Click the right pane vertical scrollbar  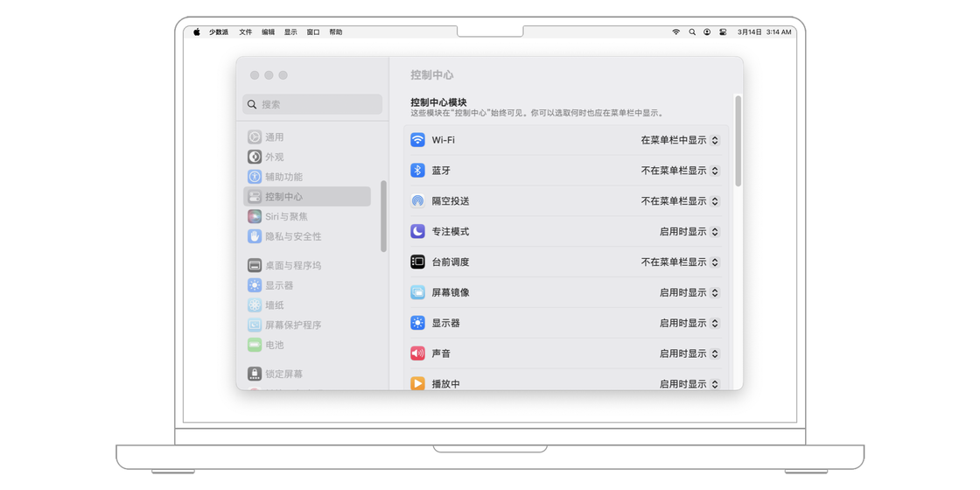738,142
